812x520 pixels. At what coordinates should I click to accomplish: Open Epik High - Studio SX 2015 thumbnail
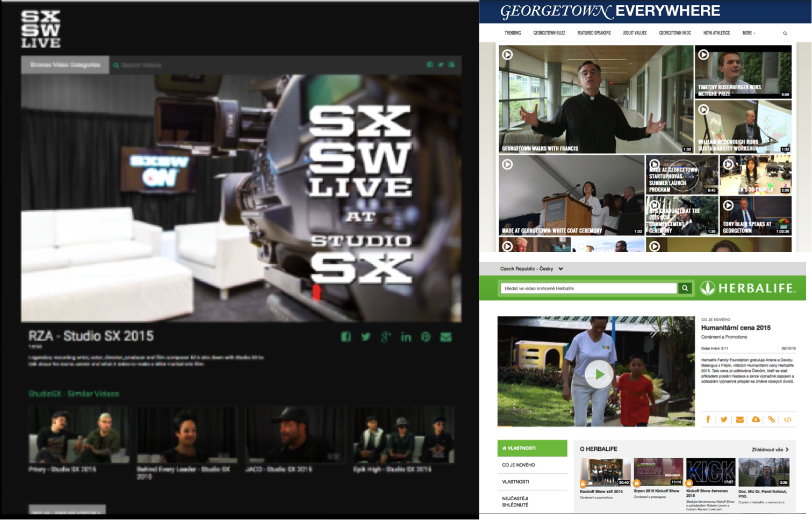click(x=404, y=435)
